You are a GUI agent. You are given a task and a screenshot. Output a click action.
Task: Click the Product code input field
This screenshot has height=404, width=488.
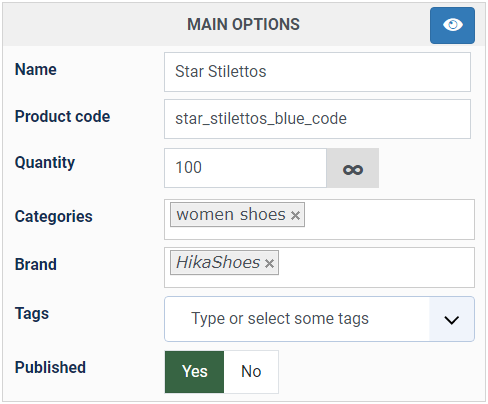point(317,119)
